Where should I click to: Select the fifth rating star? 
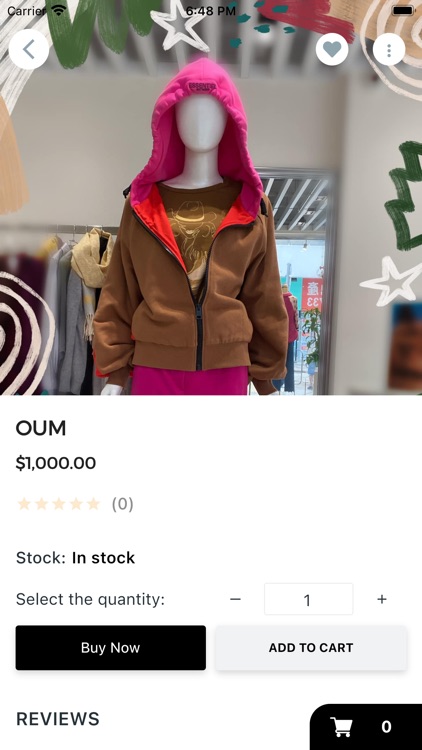tap(93, 504)
